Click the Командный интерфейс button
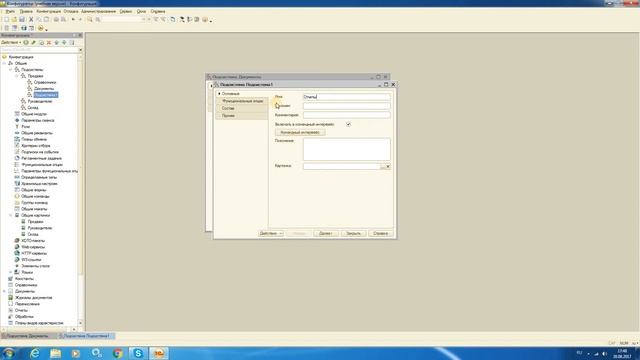This screenshot has width=640, height=360. pos(300,132)
